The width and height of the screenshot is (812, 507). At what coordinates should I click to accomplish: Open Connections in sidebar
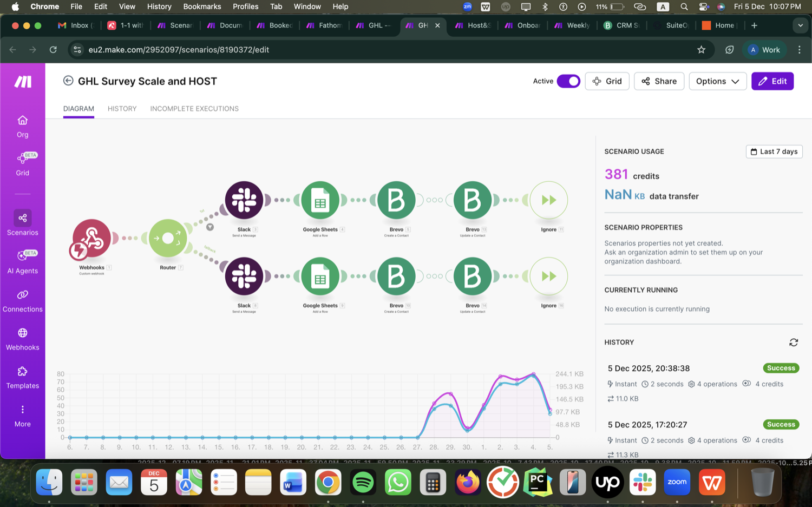pyautogui.click(x=23, y=301)
